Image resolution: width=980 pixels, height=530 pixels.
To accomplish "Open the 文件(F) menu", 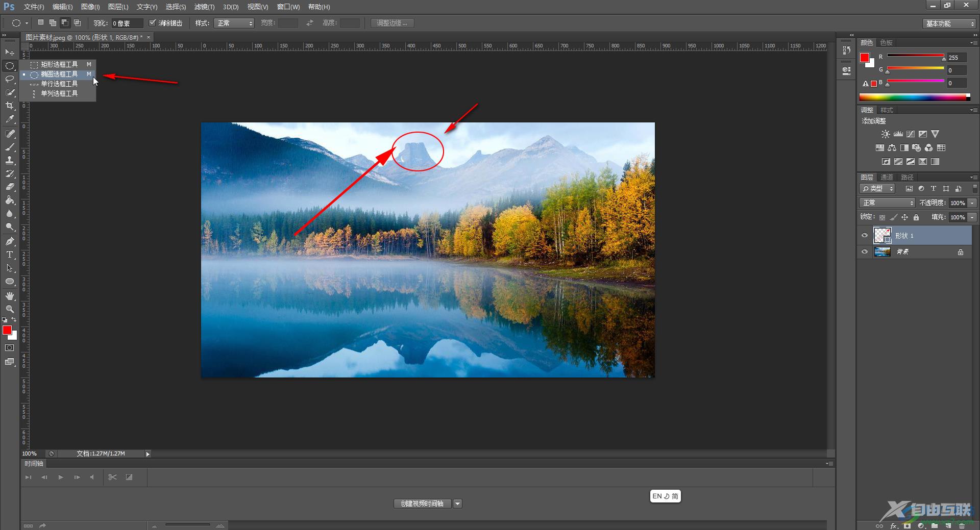I will pyautogui.click(x=34, y=7).
